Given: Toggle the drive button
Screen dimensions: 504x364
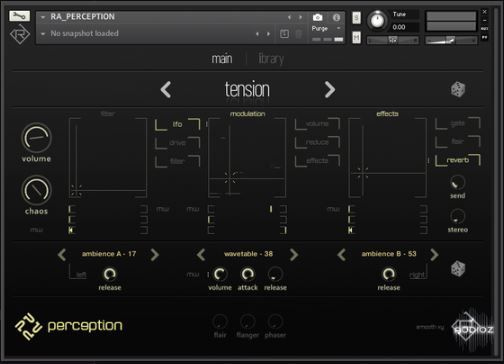Looking at the screenshot, I should (177, 143).
